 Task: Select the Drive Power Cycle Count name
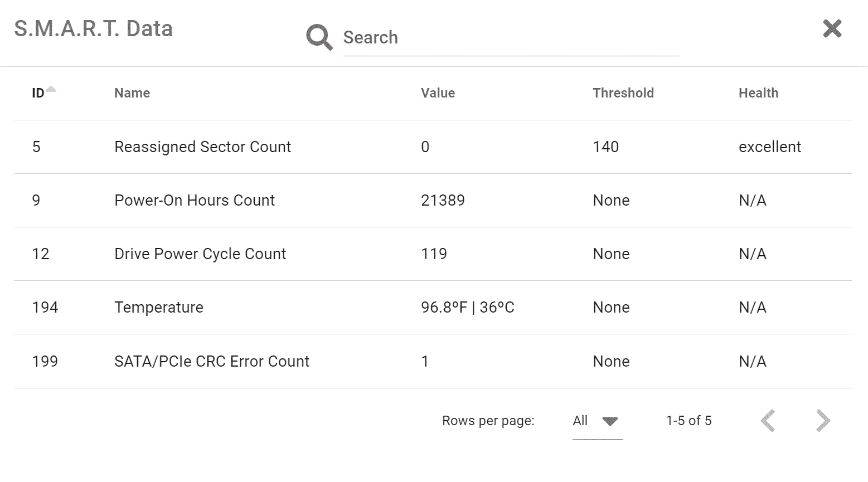click(200, 254)
